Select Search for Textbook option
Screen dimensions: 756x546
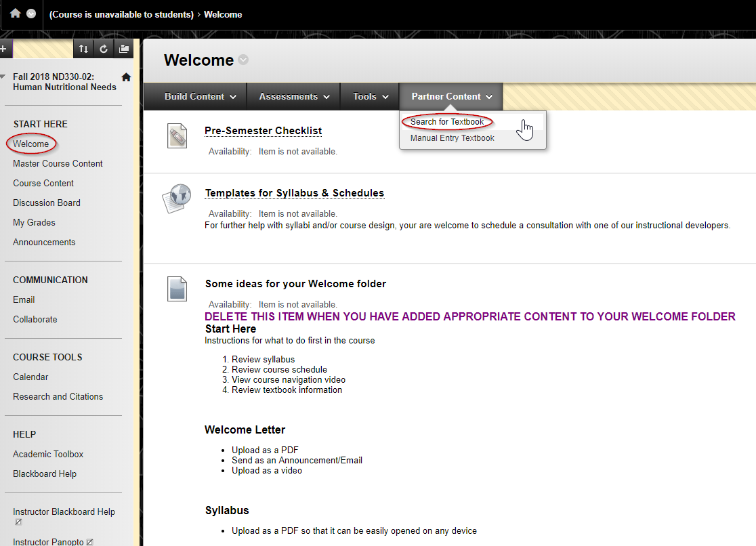(x=447, y=122)
